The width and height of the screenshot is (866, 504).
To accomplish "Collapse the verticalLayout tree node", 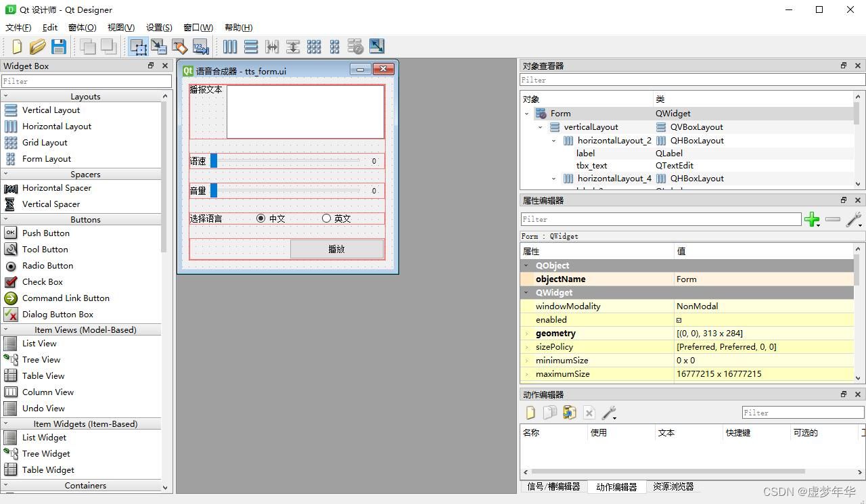I will 540,127.
